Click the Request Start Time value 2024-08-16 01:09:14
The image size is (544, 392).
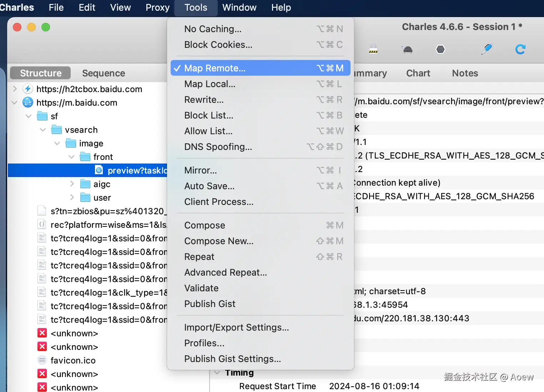[374, 386]
